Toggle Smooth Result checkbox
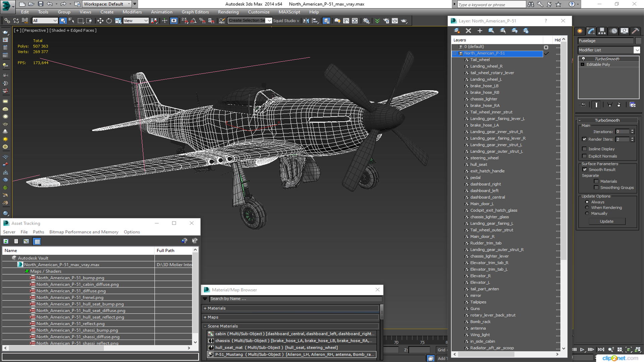The image size is (644, 362). pos(585,170)
